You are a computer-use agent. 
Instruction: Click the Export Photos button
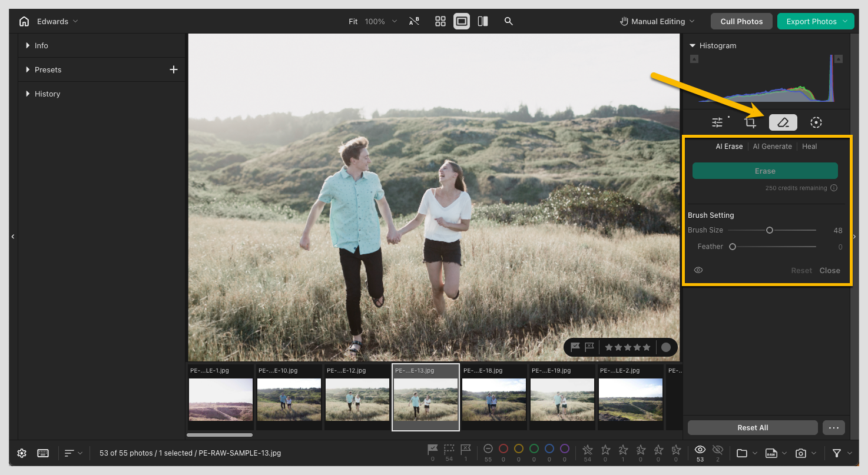coord(816,21)
